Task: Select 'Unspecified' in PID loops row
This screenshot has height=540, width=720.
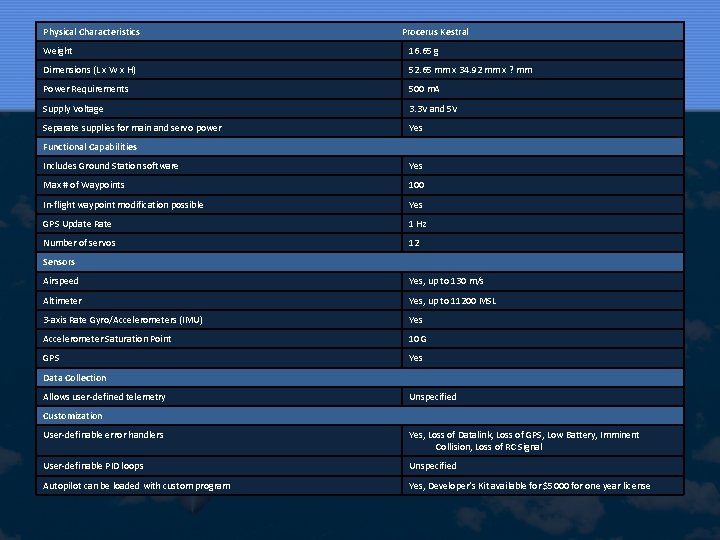Action: [433, 466]
